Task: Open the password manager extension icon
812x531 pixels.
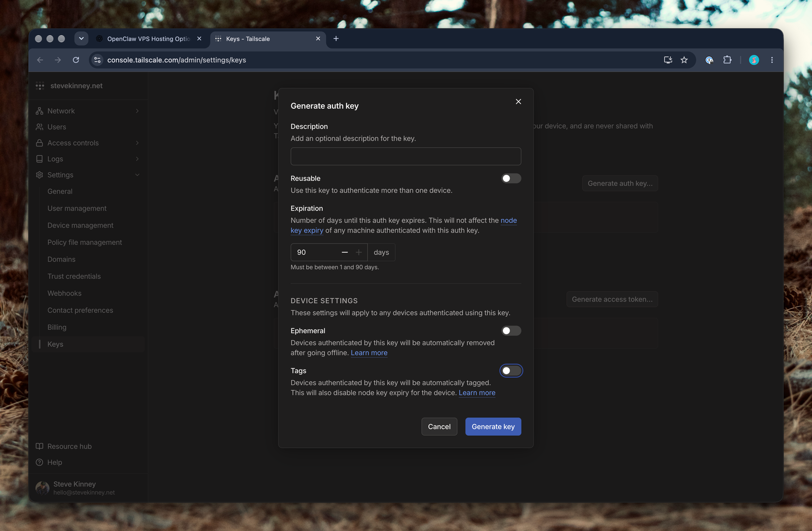Action: pyautogui.click(x=709, y=60)
